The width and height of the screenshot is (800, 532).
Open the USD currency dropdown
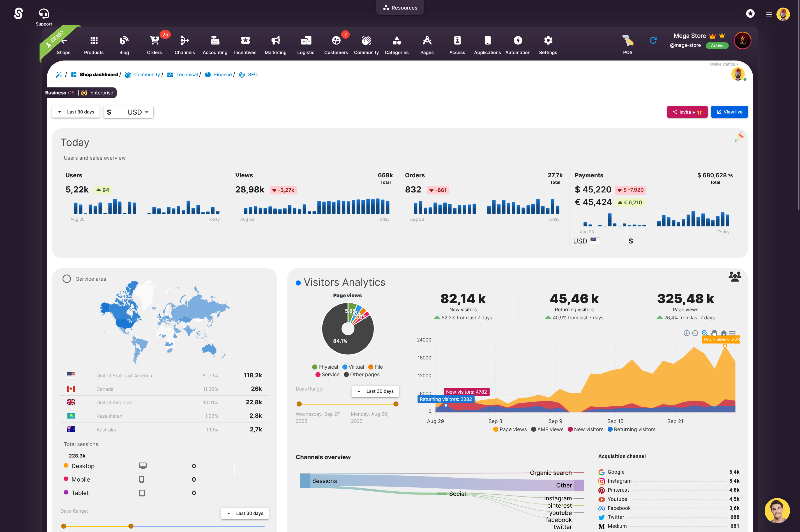128,112
